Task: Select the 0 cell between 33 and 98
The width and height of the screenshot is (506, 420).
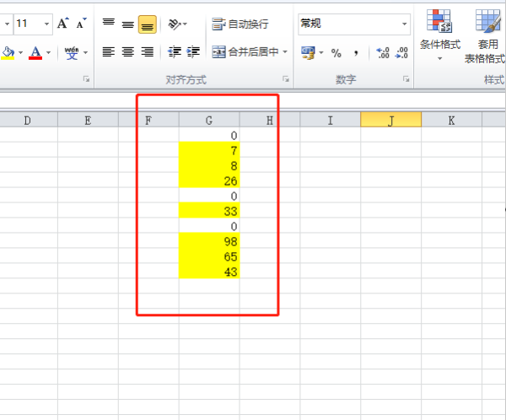Action: [209, 226]
